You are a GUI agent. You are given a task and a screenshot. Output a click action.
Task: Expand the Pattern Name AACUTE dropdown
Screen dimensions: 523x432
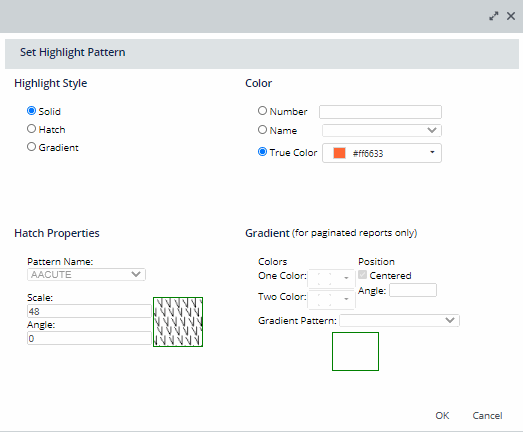point(86,275)
